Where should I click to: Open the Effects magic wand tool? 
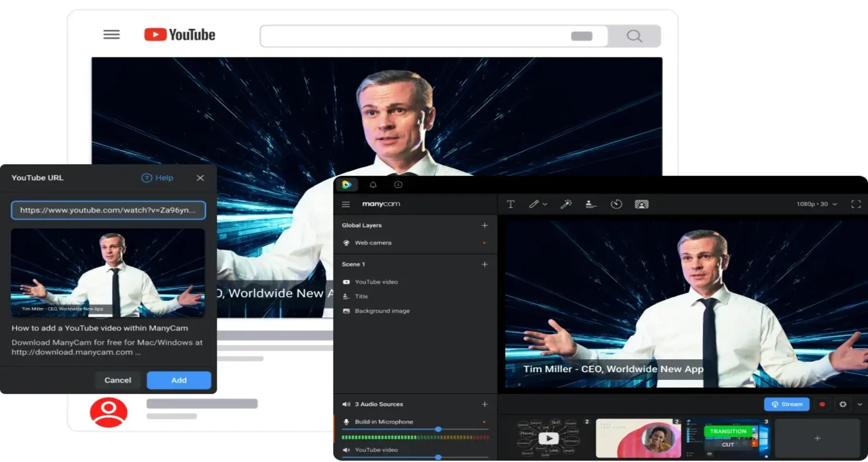pos(566,204)
